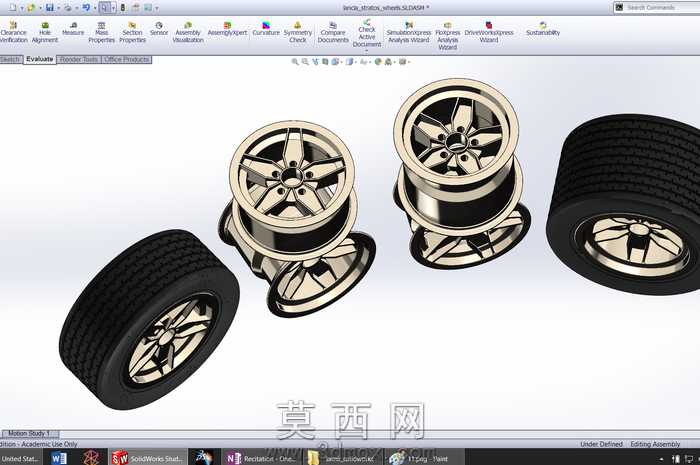Click the Editing Assembly status text
This screenshot has width=700, height=465.
tap(655, 444)
